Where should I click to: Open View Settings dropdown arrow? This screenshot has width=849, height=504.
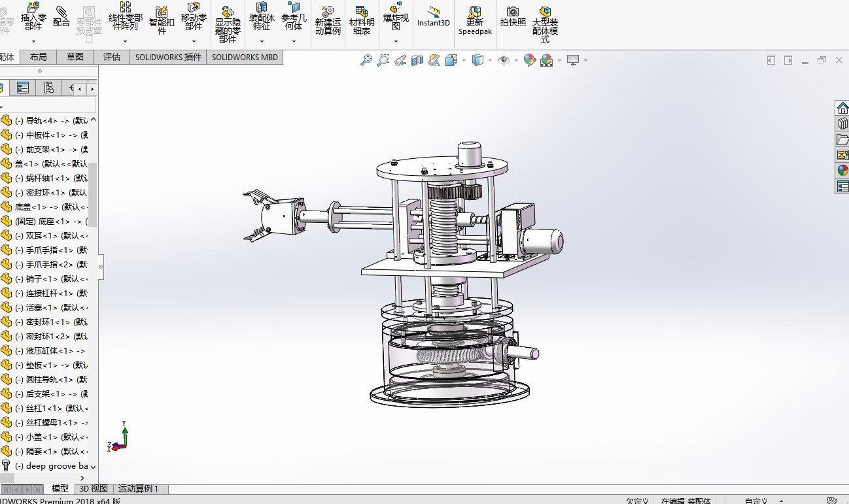585,60
